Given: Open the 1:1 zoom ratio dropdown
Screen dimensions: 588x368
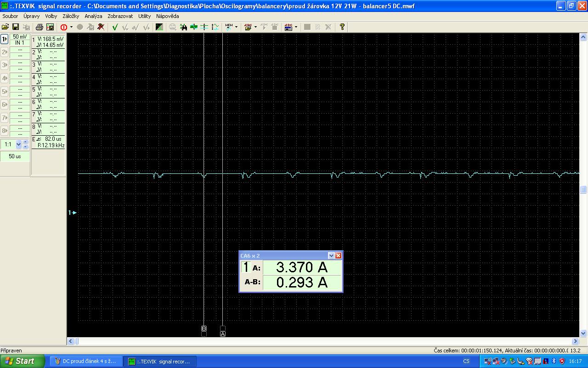Looking at the screenshot, I should 18,144.
